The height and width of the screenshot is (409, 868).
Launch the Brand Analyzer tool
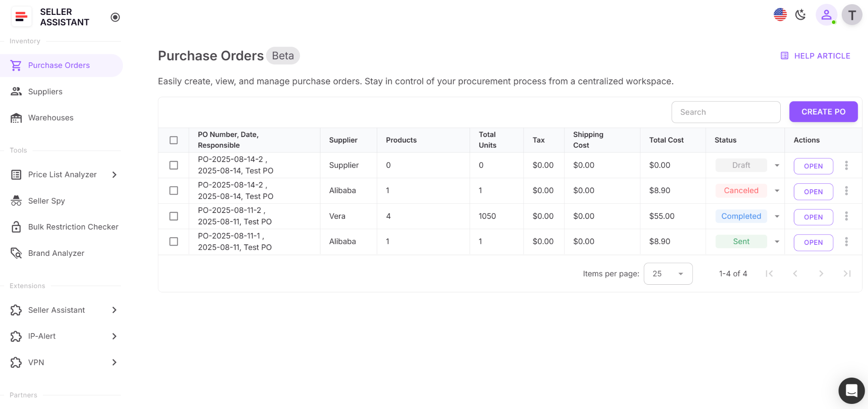pos(56,253)
